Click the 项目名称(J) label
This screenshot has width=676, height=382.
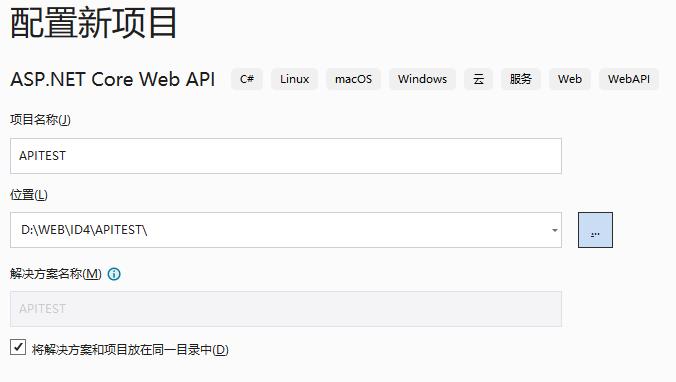point(40,119)
